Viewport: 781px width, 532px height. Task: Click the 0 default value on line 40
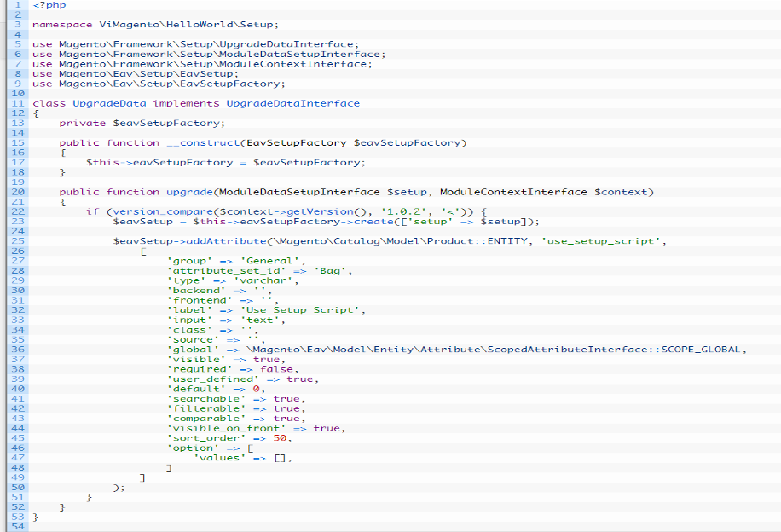(x=256, y=389)
